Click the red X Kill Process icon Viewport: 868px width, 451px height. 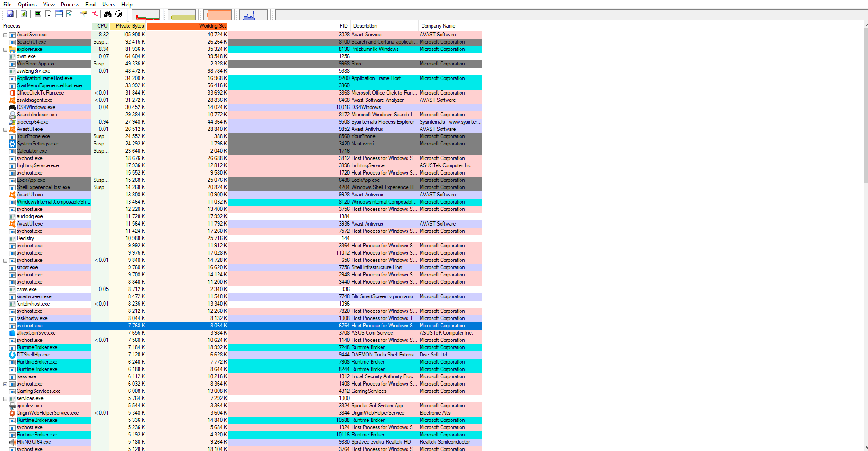pos(94,14)
